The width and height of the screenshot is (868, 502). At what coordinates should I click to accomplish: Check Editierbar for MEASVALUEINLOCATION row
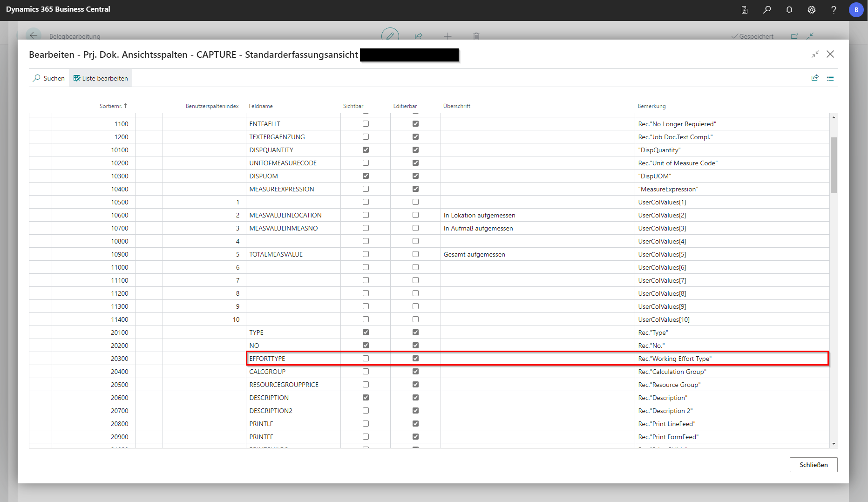(415, 215)
